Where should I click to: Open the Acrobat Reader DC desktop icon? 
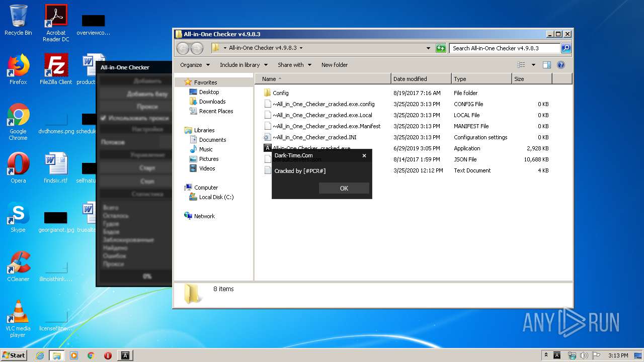56,23
